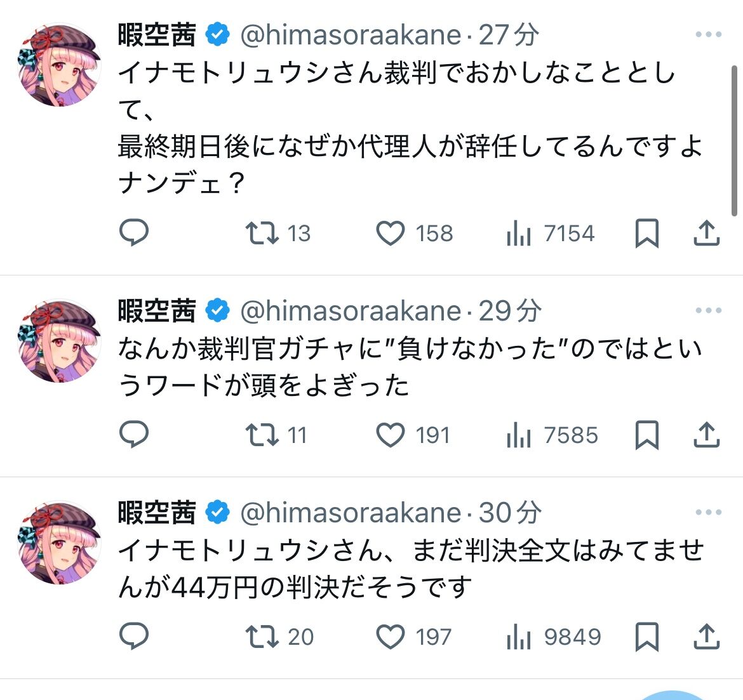Screen dimensions: 743x700
Task: View analytics showing 9849 views
Action: [x=519, y=637]
